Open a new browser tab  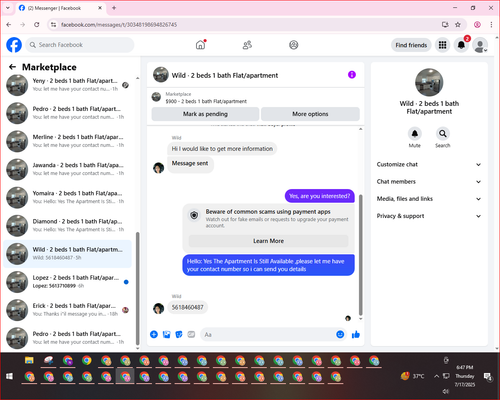(114, 8)
